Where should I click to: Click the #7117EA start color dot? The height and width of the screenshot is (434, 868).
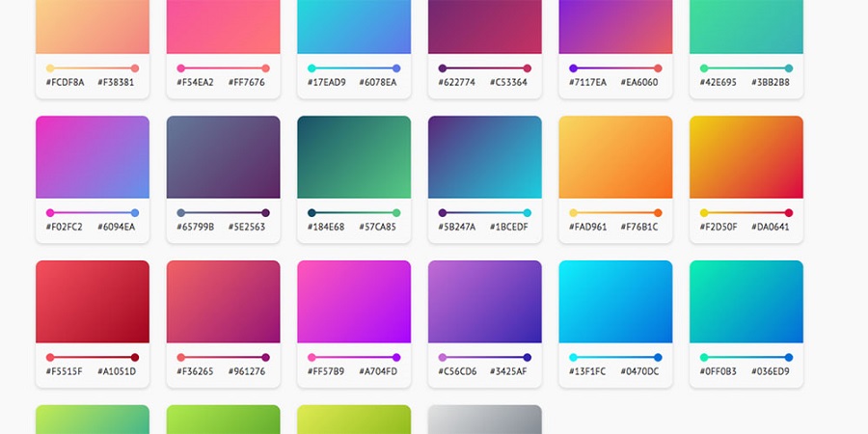click(573, 68)
